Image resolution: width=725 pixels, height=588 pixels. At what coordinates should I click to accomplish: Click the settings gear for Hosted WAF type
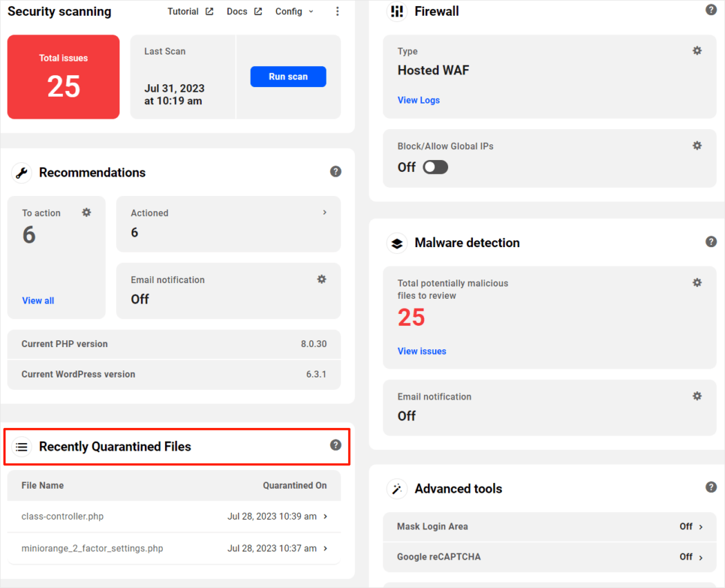pos(697,50)
